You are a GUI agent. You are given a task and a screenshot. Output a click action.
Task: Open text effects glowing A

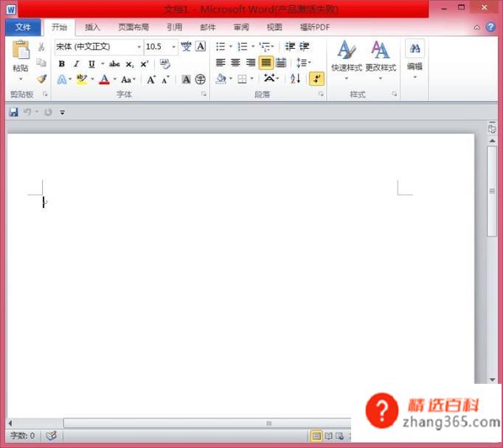[x=62, y=79]
